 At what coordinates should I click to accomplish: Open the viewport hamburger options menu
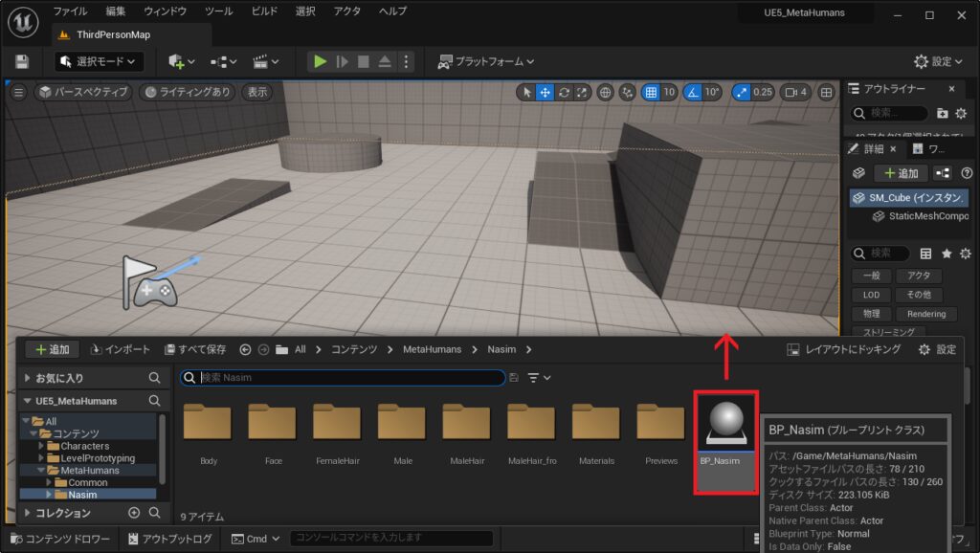(19, 93)
